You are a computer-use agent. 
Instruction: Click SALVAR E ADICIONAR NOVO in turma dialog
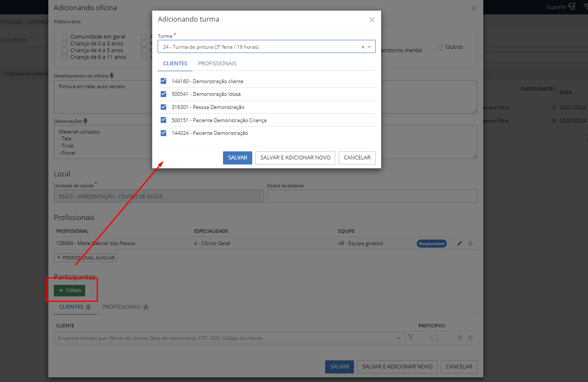pos(295,158)
